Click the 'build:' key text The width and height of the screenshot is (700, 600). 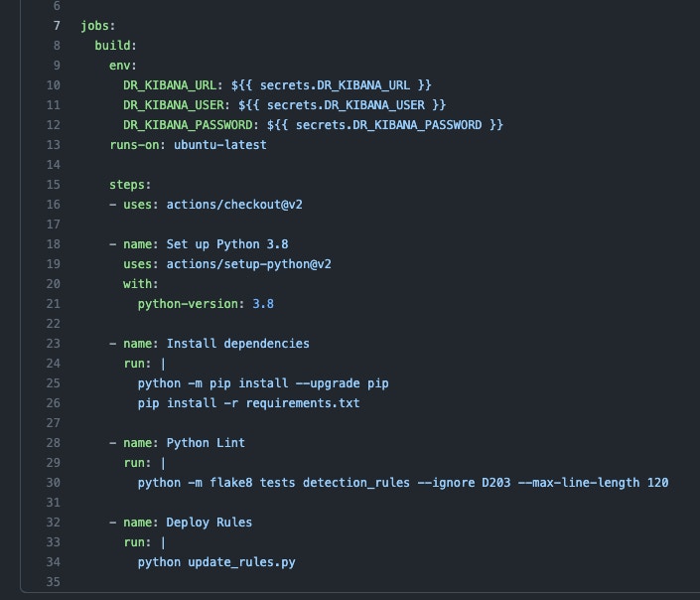point(115,46)
